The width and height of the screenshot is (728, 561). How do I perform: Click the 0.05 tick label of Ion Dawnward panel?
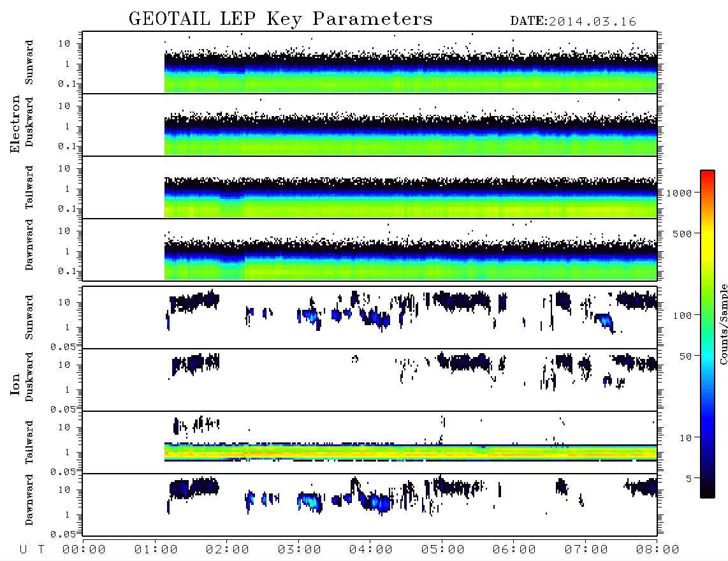tap(62, 534)
